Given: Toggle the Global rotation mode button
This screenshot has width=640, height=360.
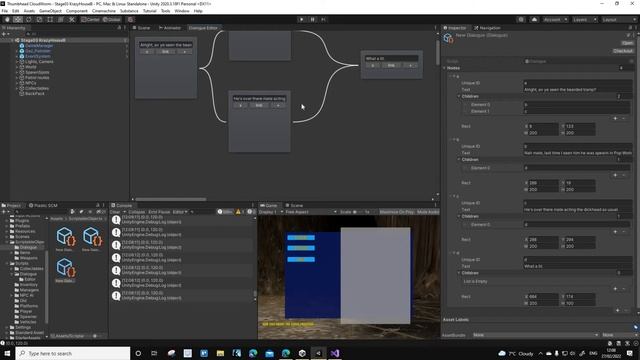Looking at the screenshot, I should 111,19.
